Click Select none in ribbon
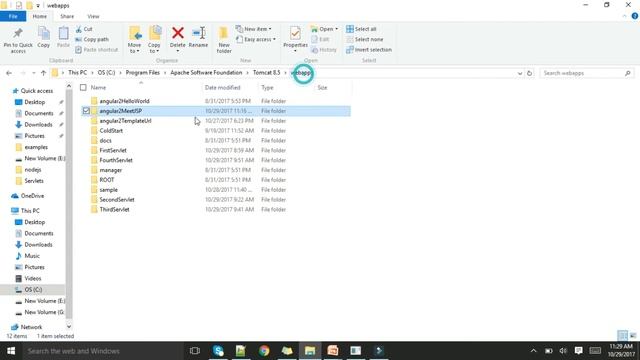Screen dimensions: 640x360 pos(364,40)
